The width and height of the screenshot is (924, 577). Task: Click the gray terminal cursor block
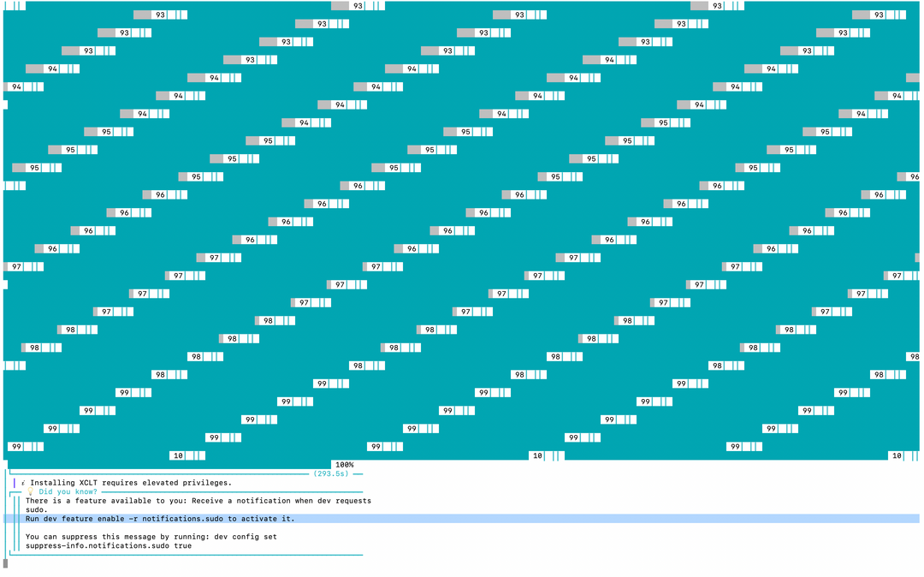coord(6,563)
